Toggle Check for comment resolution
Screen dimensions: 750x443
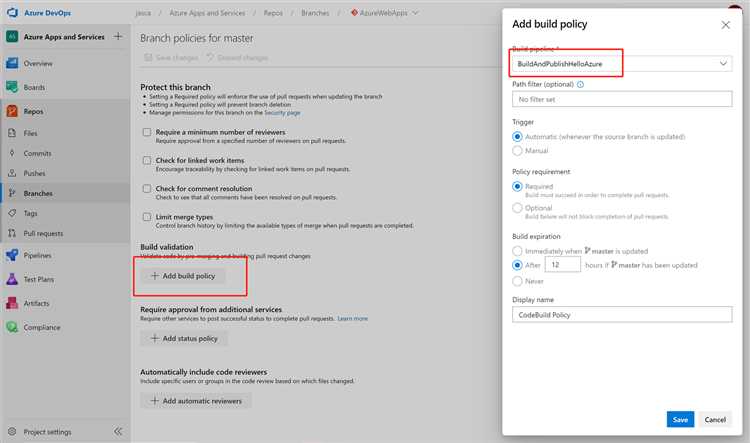point(147,188)
